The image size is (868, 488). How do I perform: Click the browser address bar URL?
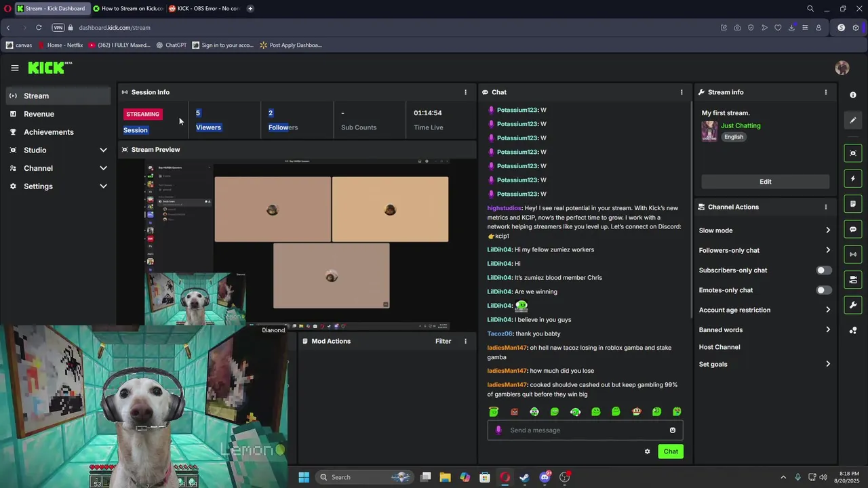click(115, 28)
